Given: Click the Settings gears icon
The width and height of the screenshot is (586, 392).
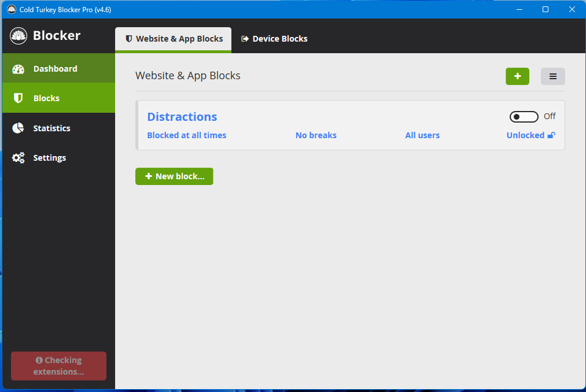Looking at the screenshot, I should click(19, 158).
